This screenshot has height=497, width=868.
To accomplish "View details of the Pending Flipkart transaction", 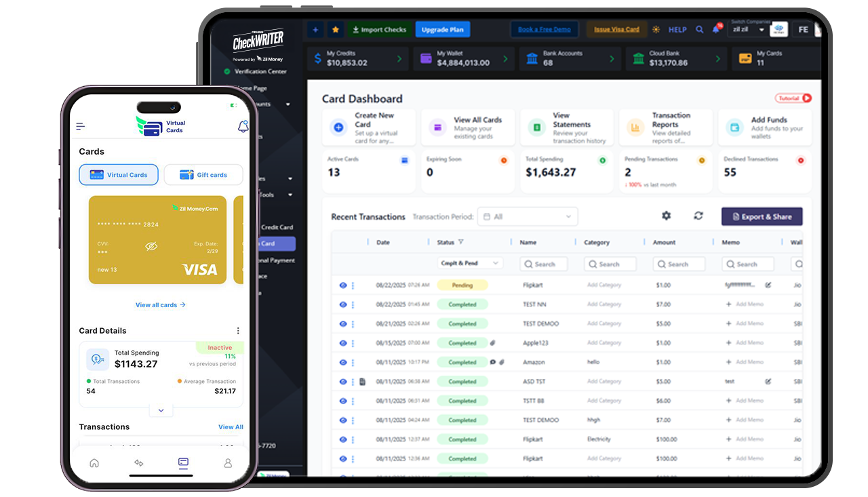I will tap(343, 285).
